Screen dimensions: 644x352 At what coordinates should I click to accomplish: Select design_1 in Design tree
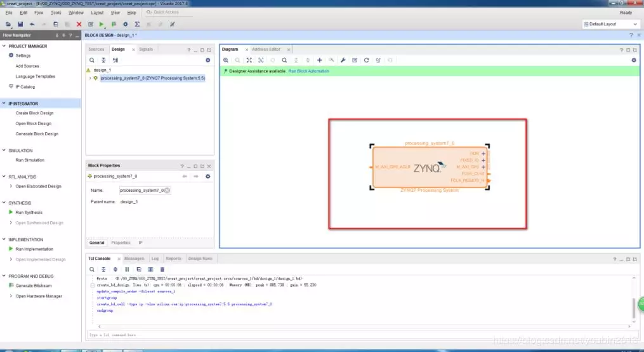click(x=102, y=71)
